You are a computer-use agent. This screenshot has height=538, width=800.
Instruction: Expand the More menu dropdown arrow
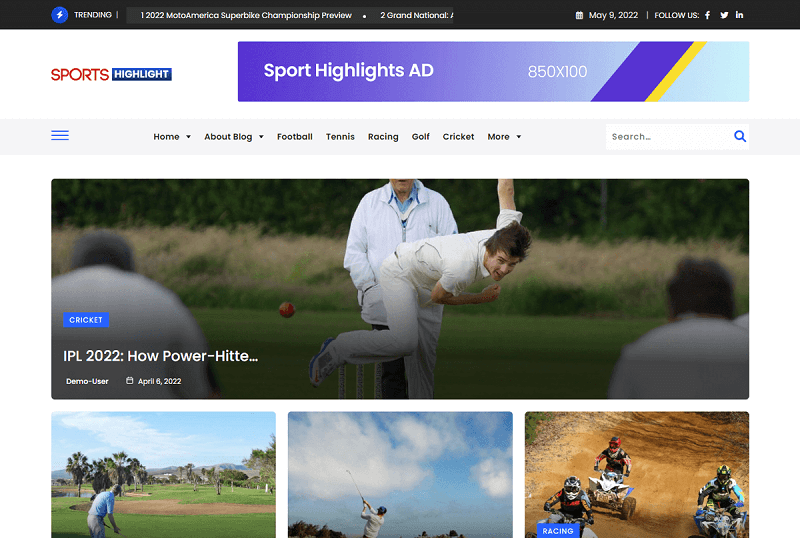tap(518, 137)
